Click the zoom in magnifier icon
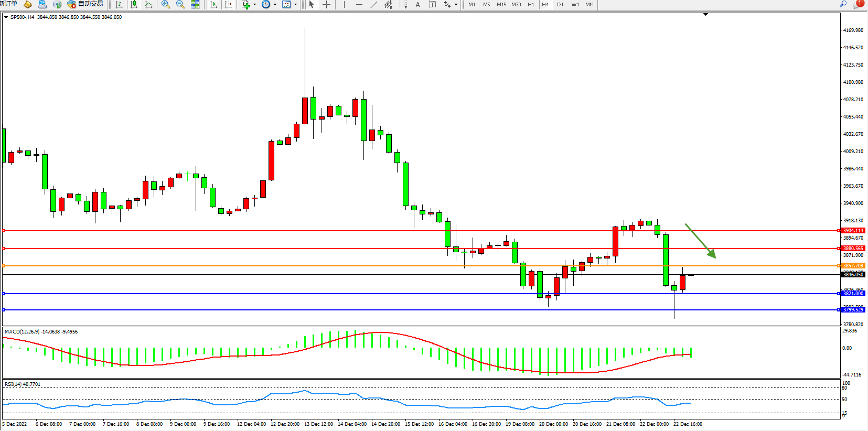The height and width of the screenshot is (431, 868). [x=165, y=5]
